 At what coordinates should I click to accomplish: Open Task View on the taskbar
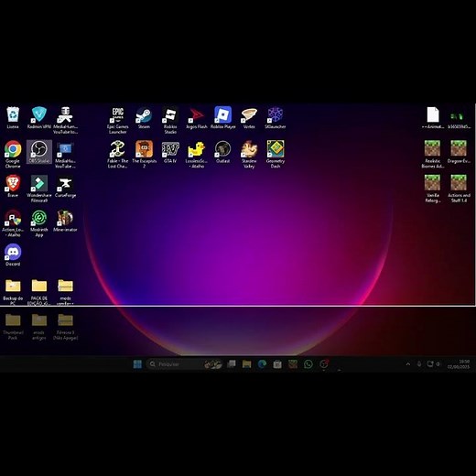coord(232,364)
